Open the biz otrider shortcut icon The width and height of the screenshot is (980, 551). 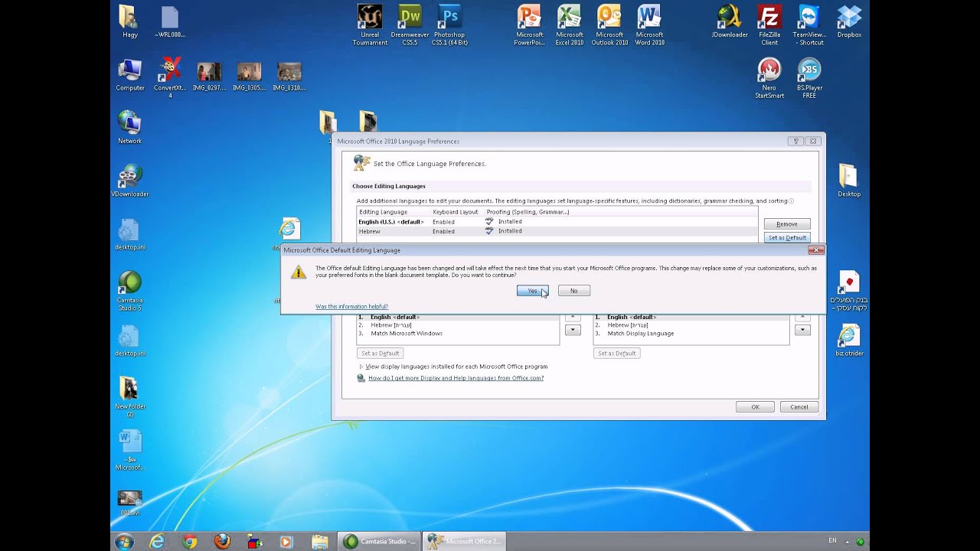coord(849,341)
